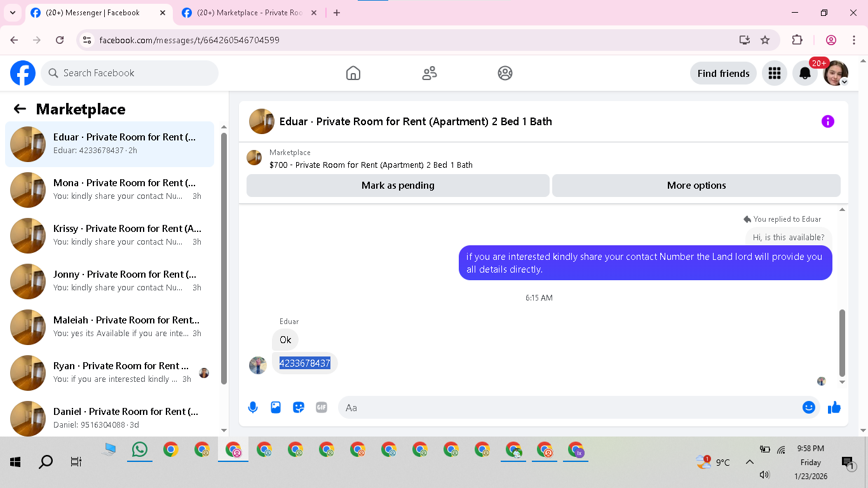Open Windows taskbar search
868x488 pixels.
click(x=46, y=462)
